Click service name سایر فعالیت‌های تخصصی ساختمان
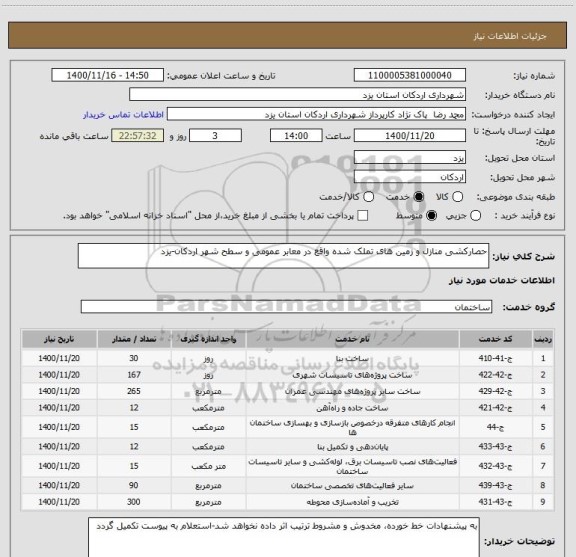The height and width of the screenshot is (557, 576). [x=352, y=486]
